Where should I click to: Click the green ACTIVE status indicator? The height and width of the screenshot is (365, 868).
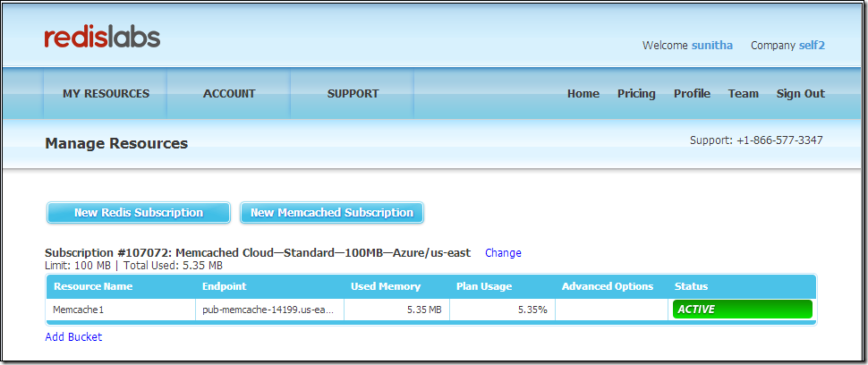pos(743,310)
